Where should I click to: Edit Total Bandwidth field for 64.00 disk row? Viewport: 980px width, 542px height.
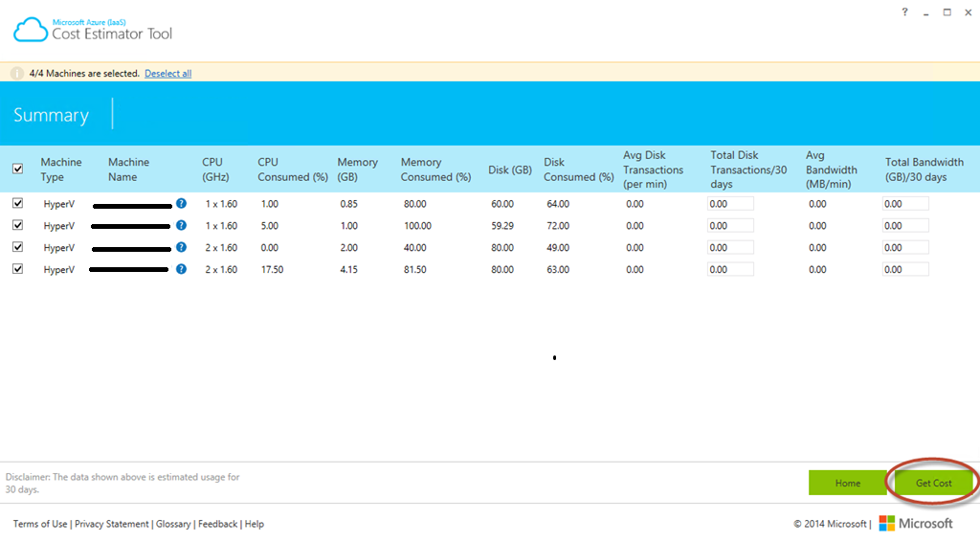click(905, 204)
